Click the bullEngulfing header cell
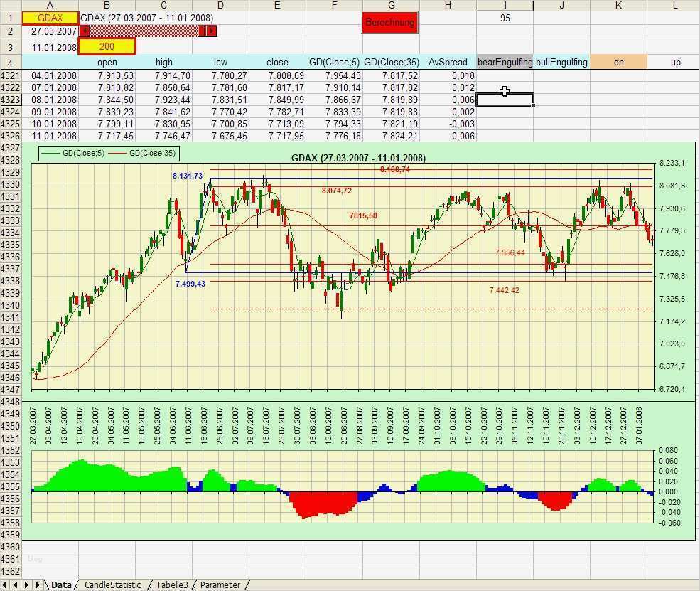Image resolution: width=700 pixels, height=591 pixels. point(561,62)
